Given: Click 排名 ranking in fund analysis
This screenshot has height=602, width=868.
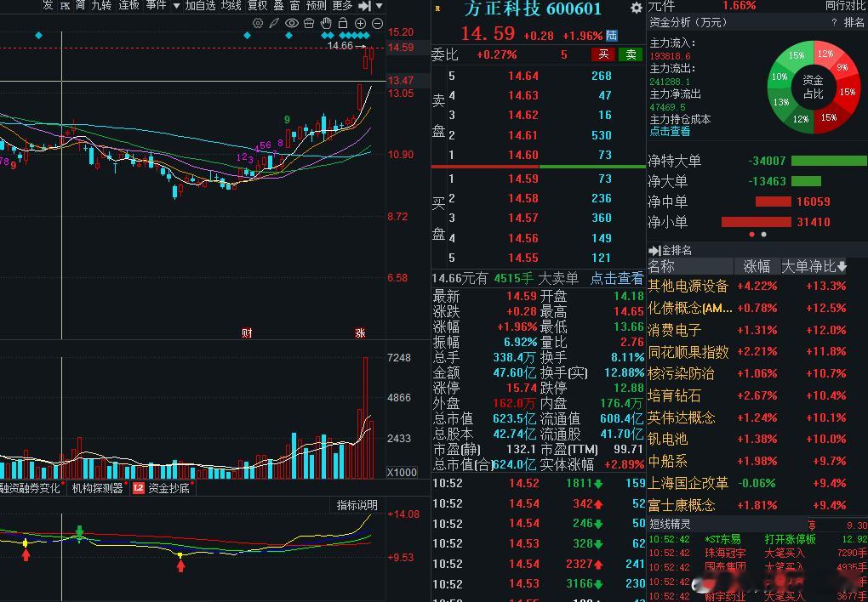Looking at the screenshot, I should (854, 23).
